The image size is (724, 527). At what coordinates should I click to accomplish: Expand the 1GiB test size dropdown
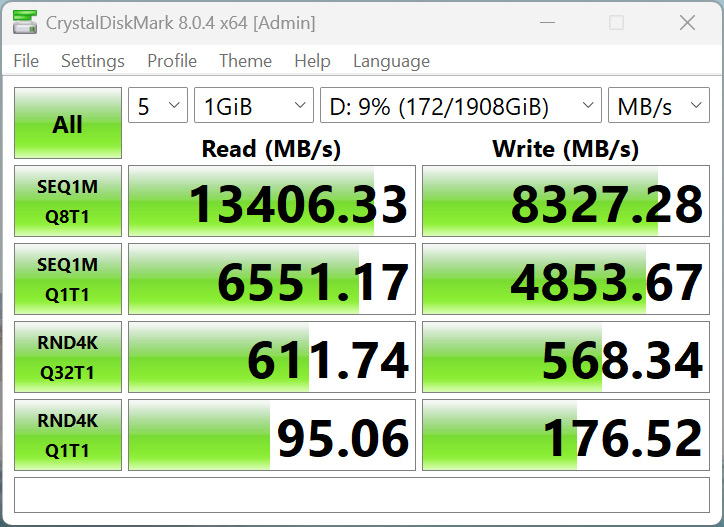254,106
